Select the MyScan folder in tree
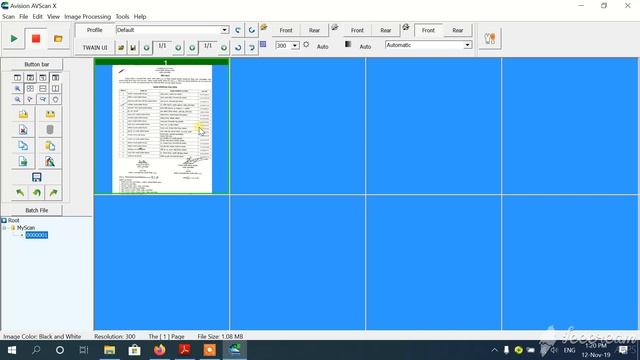The width and height of the screenshot is (640, 360). 26,228
